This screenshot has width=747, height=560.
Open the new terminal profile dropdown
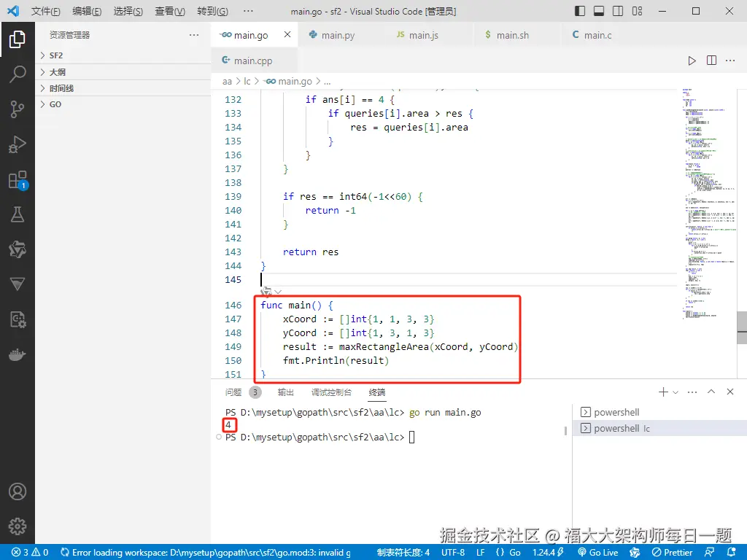point(675,392)
